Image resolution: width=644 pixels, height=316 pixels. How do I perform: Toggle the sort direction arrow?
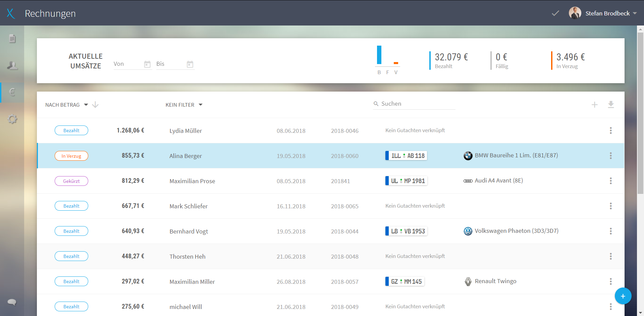click(x=95, y=105)
